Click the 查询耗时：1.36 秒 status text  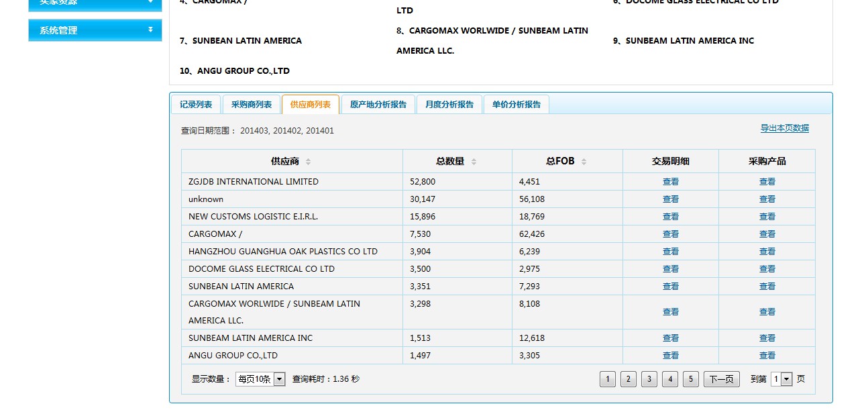coord(326,379)
